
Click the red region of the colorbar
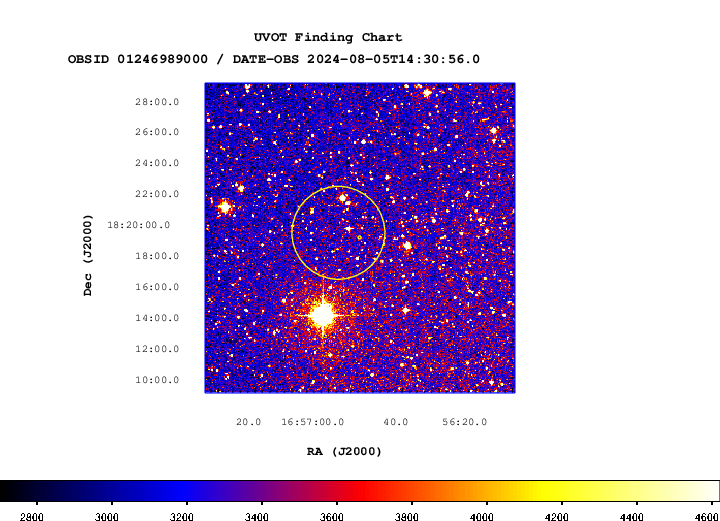[x=363, y=491]
